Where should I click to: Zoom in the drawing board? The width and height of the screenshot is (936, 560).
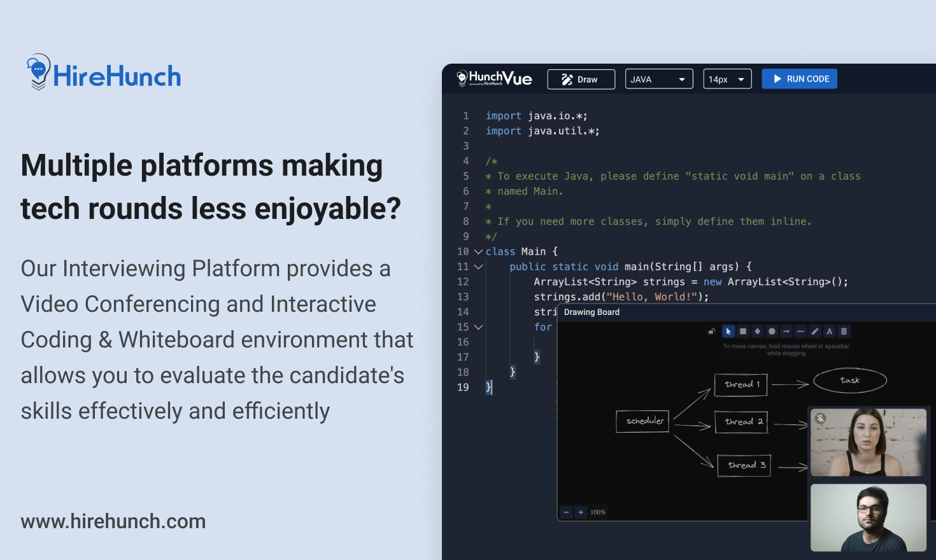point(581,512)
